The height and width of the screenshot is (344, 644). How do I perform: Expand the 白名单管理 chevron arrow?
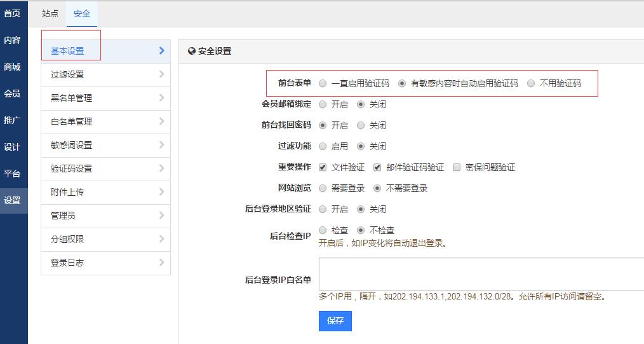pos(162,121)
